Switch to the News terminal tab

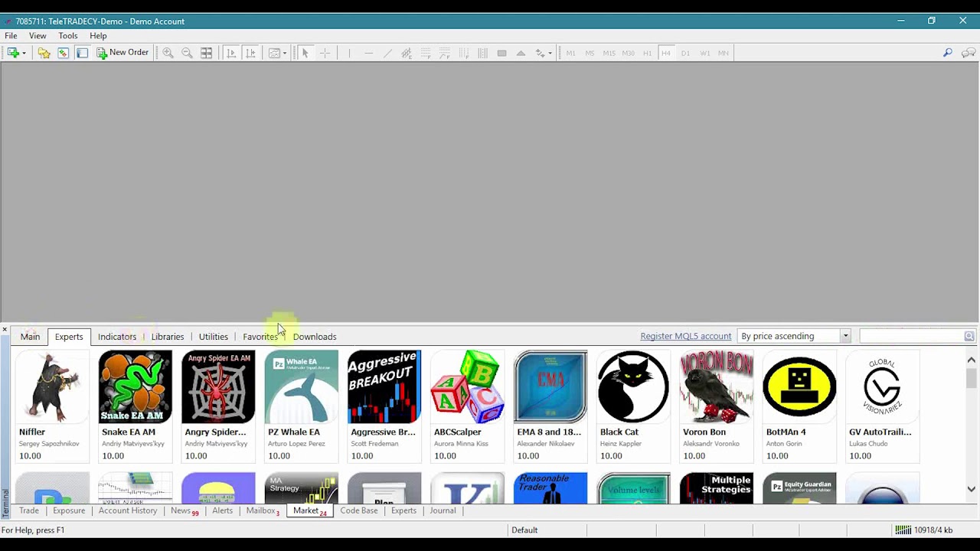tap(184, 510)
